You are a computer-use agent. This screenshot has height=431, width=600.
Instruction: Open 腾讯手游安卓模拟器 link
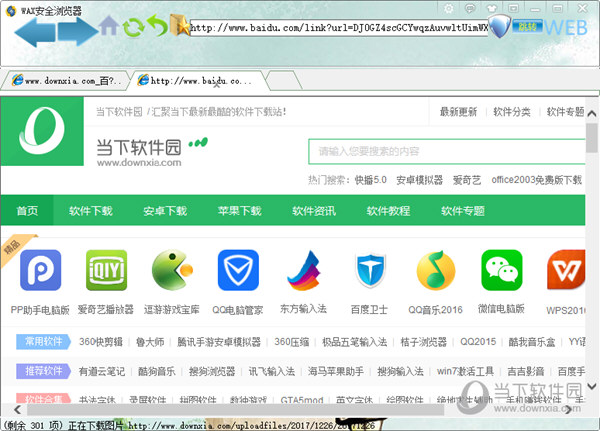click(x=218, y=341)
